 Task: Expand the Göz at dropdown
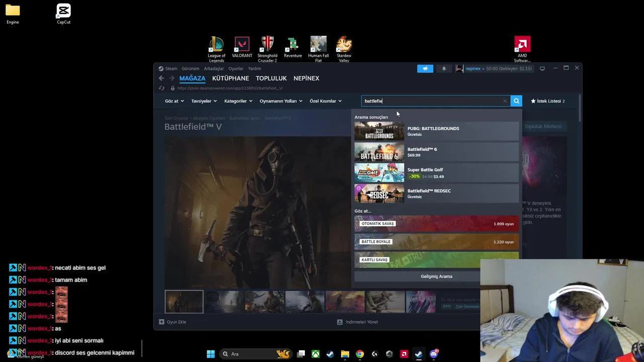tap(174, 101)
